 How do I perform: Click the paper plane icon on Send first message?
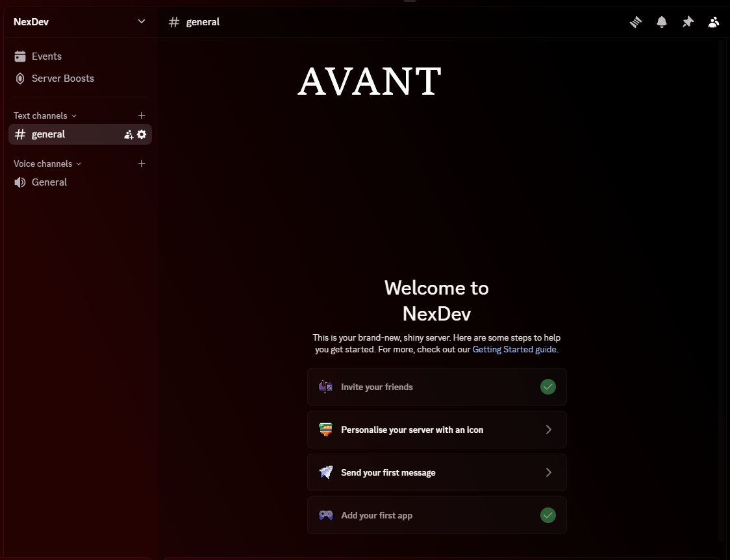click(326, 472)
